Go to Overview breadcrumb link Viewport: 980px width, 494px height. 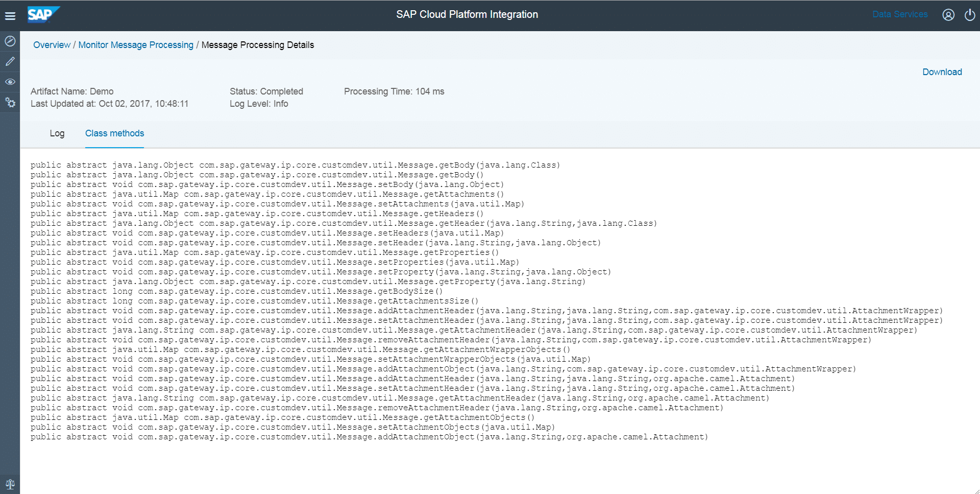(52, 45)
